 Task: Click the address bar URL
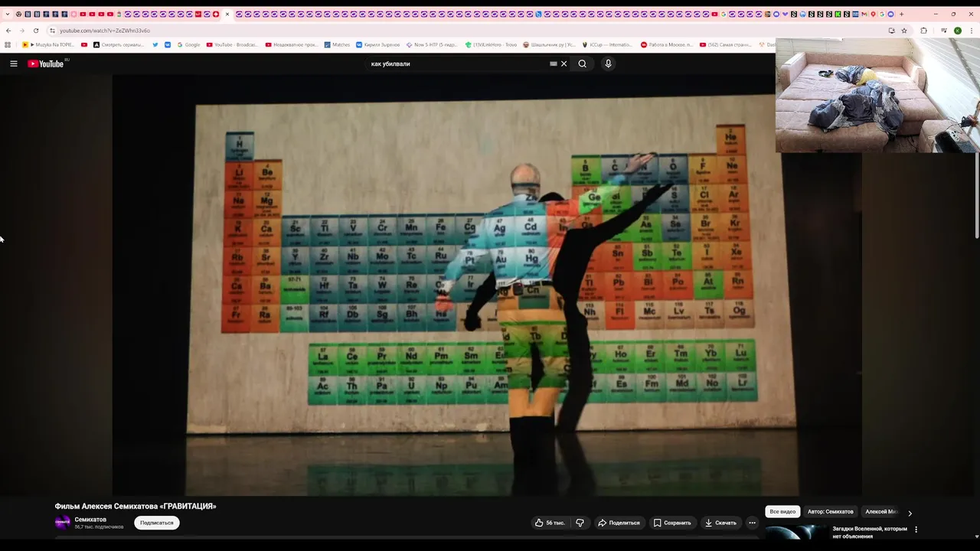pos(105,31)
